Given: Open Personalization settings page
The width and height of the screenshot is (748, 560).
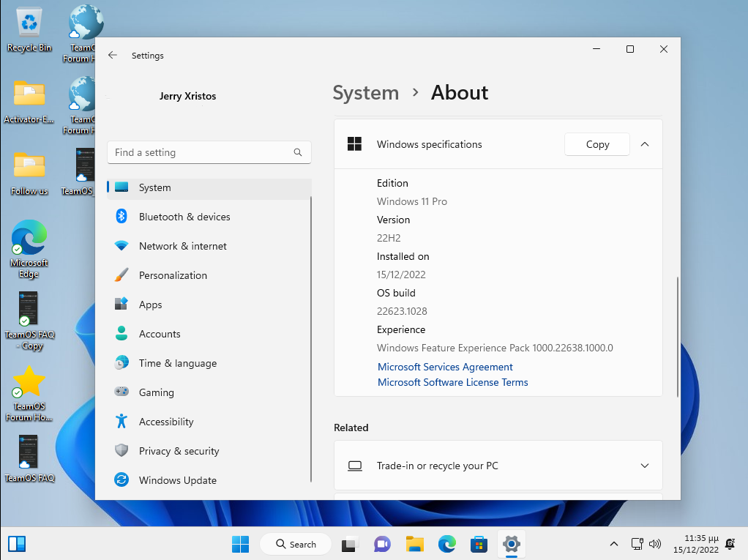Looking at the screenshot, I should (173, 275).
